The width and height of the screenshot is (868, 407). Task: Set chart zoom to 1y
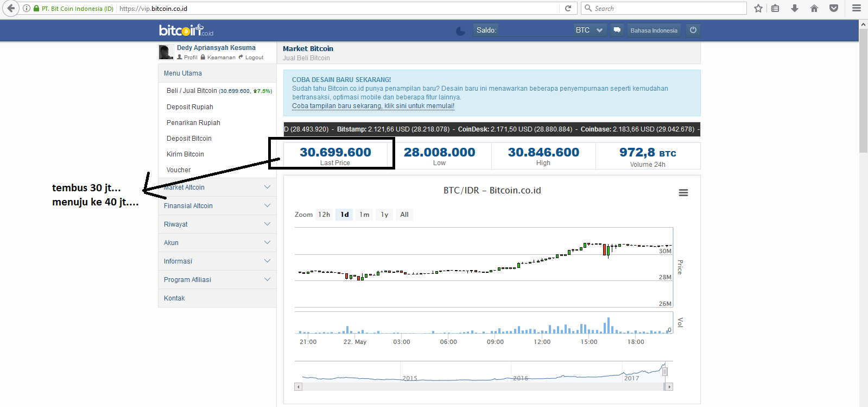384,215
